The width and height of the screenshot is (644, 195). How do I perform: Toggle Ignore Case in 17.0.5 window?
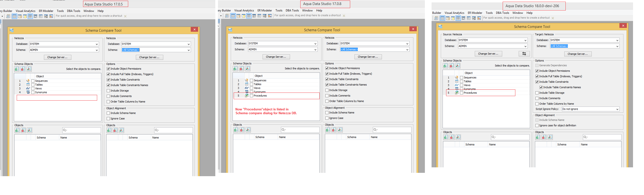(x=108, y=119)
